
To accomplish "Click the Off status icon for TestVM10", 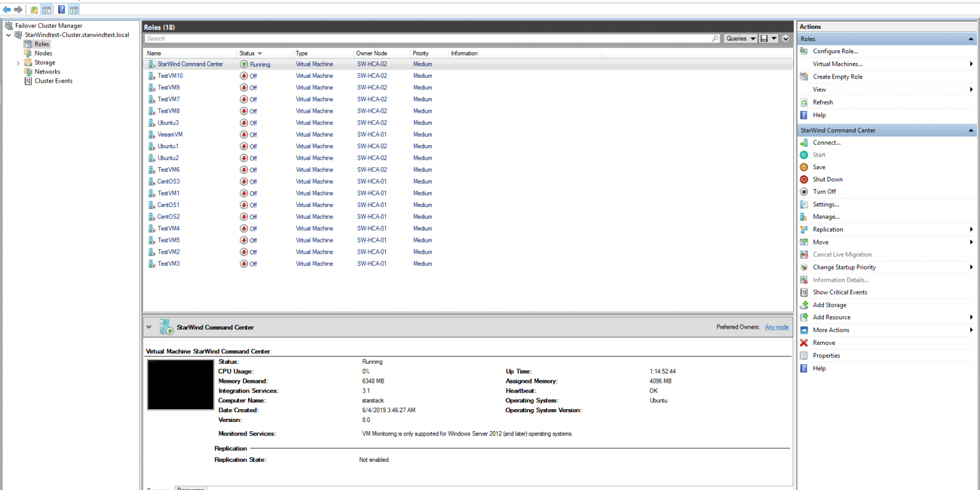I will point(244,76).
